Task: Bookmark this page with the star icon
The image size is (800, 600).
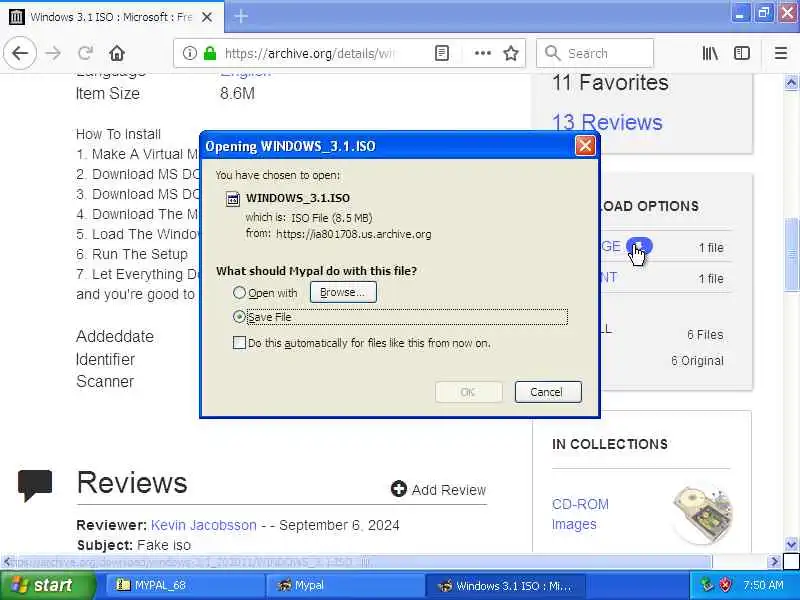Action: pos(511,53)
